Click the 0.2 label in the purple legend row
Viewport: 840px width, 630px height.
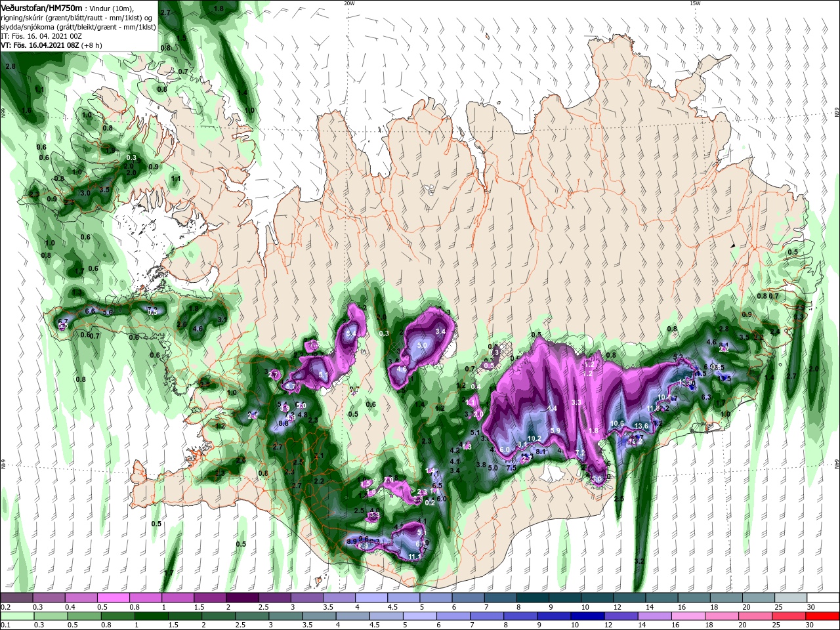point(6,607)
